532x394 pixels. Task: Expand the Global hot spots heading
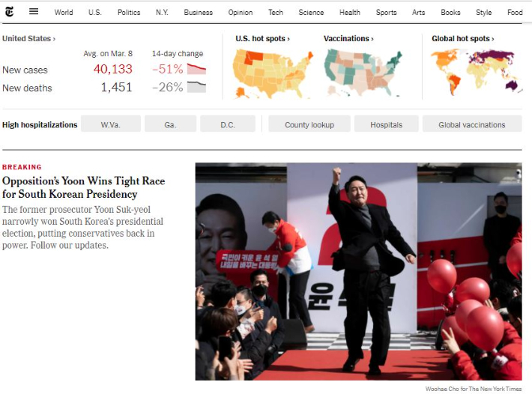[x=463, y=39]
